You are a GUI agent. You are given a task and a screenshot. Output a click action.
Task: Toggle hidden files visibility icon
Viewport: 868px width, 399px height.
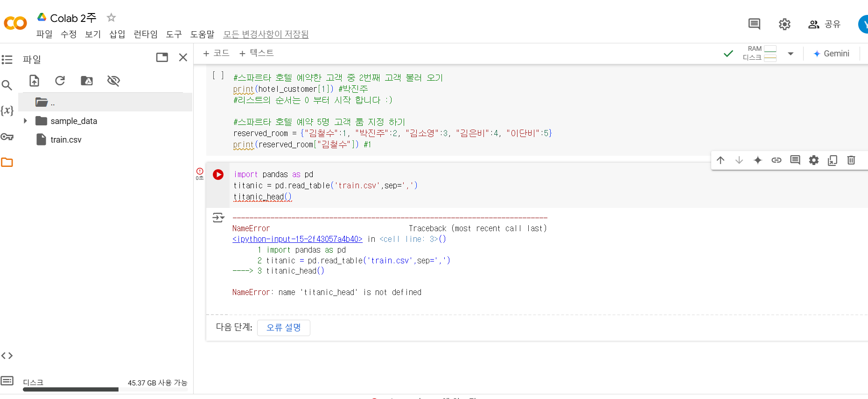tap(113, 81)
